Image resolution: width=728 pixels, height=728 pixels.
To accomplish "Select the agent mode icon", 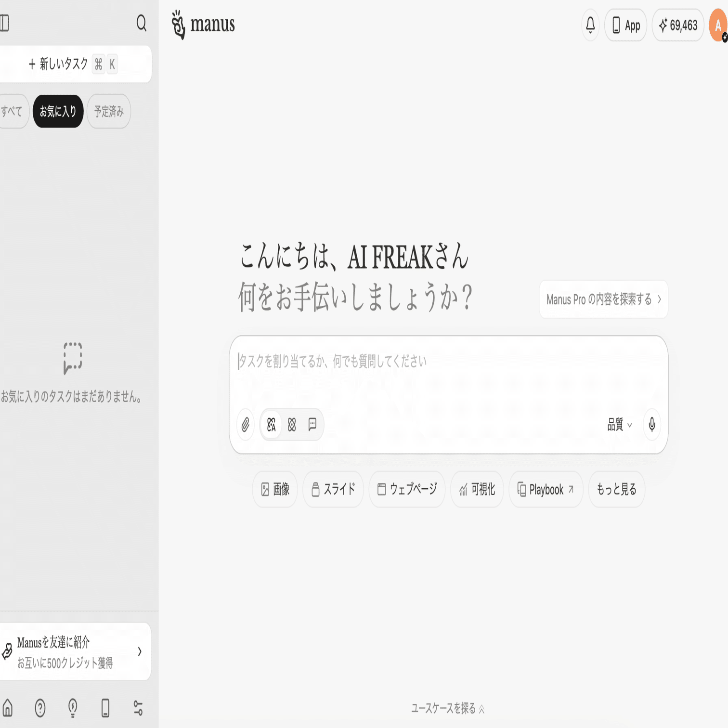I will (x=271, y=425).
